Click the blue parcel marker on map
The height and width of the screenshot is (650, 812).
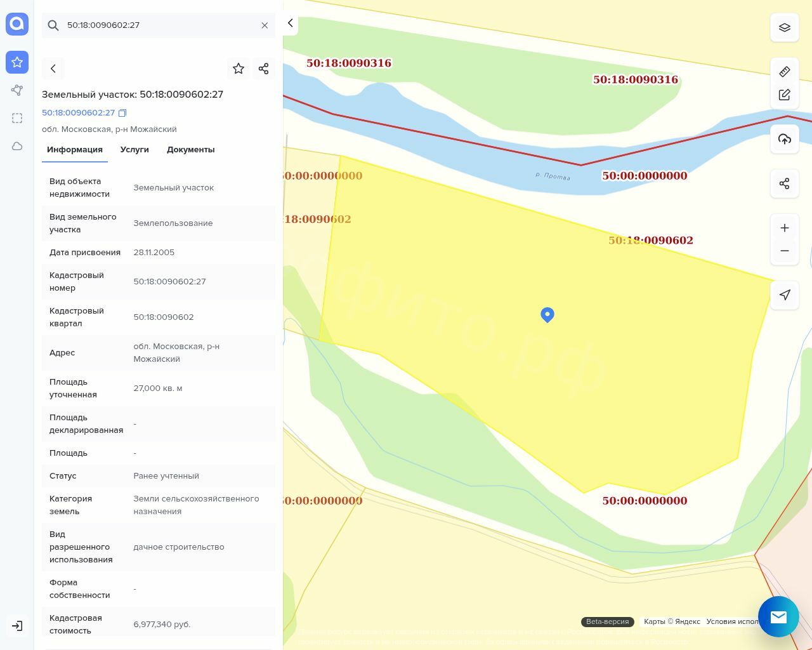click(547, 314)
